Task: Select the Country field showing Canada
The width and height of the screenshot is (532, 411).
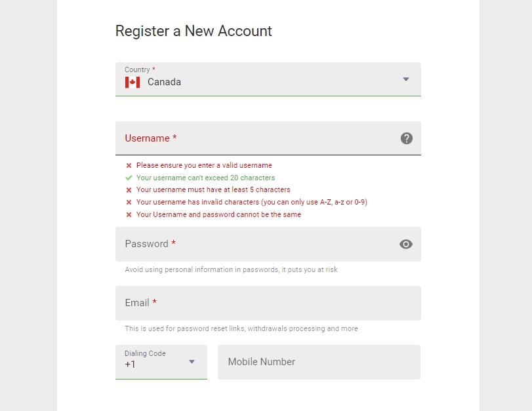Action: (x=268, y=79)
